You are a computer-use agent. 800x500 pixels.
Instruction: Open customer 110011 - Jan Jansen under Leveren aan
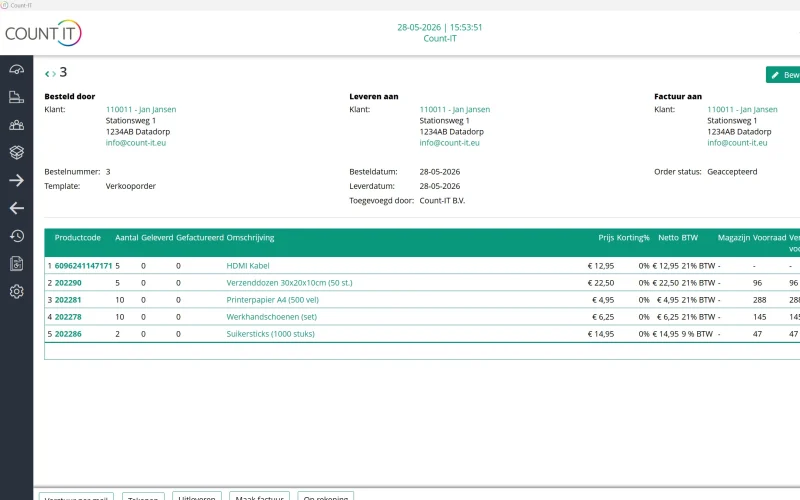pos(455,109)
